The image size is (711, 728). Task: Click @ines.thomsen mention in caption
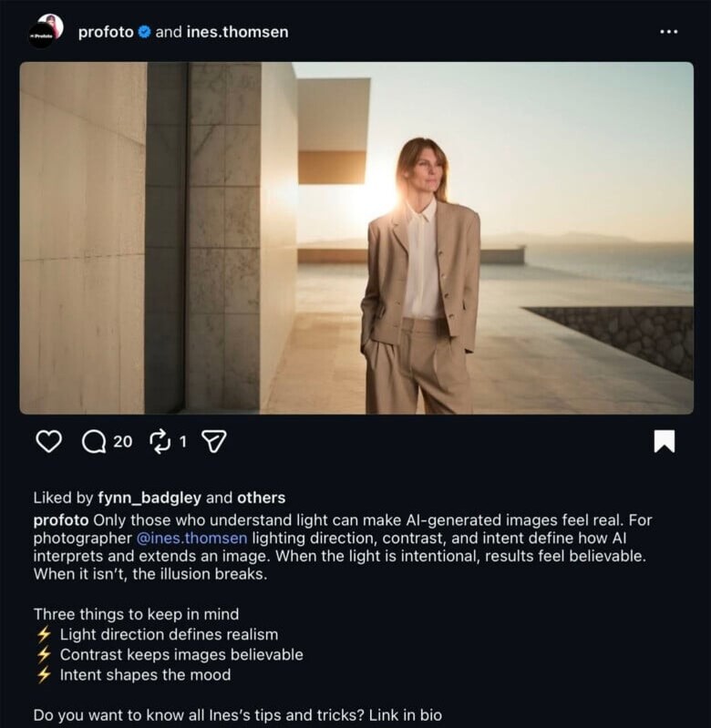point(191,538)
